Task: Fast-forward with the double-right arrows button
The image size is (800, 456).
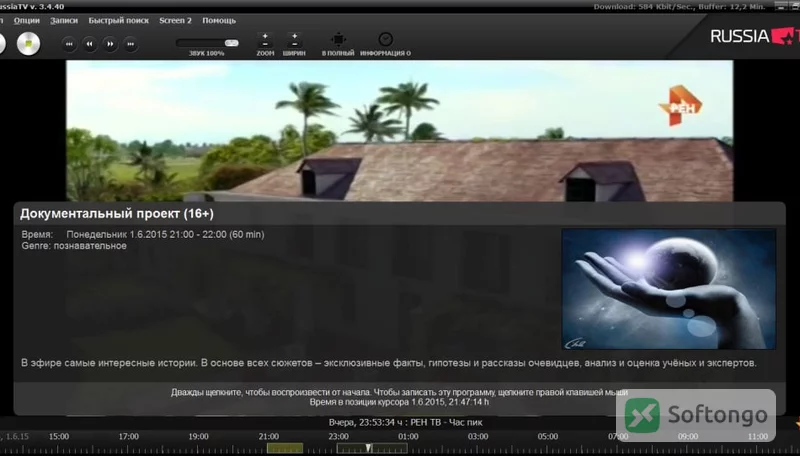Action: click(110, 44)
